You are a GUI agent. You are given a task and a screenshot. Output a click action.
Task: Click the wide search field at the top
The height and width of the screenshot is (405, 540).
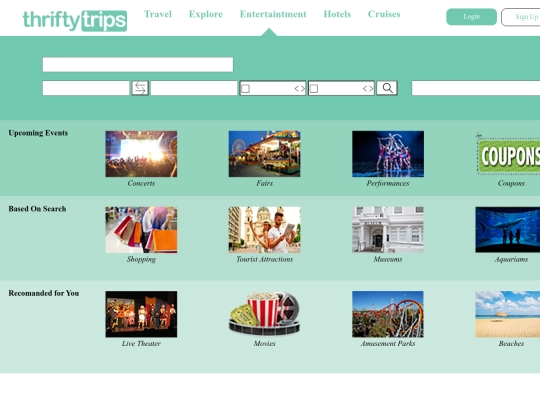click(138, 65)
